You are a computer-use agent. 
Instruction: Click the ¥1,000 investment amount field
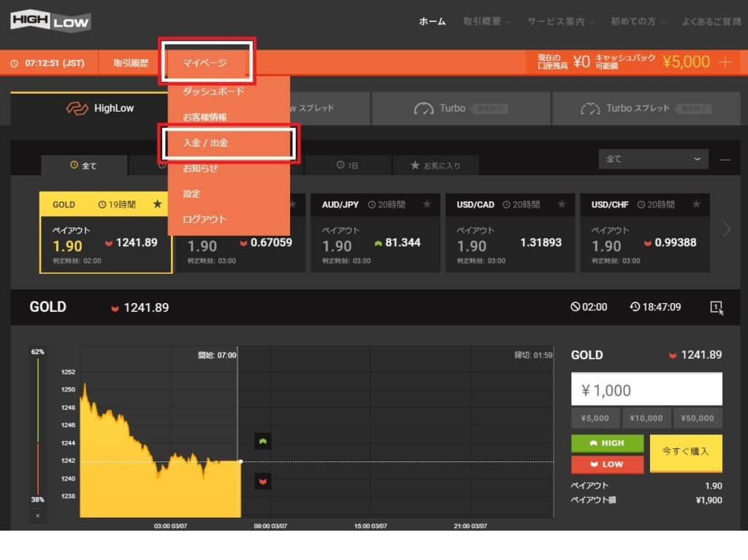click(646, 390)
